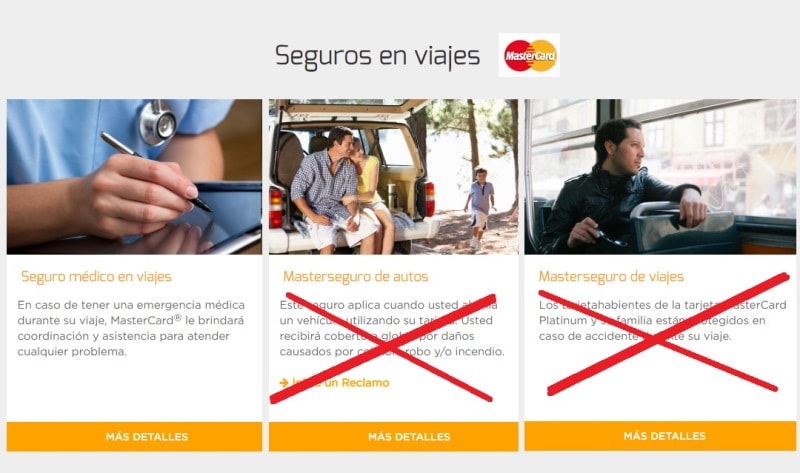Open the Seguro médico en viajes title
The height and width of the screenshot is (473, 800).
(96, 277)
